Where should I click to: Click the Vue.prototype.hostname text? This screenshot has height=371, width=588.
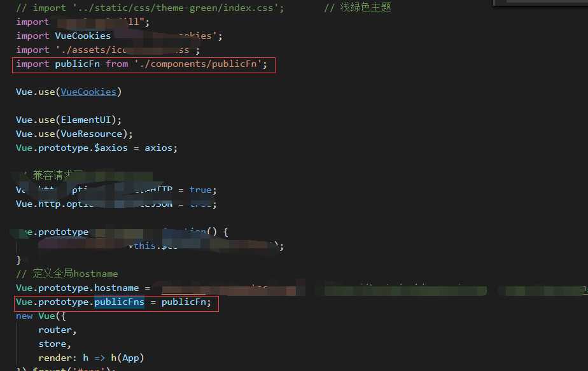pos(77,288)
